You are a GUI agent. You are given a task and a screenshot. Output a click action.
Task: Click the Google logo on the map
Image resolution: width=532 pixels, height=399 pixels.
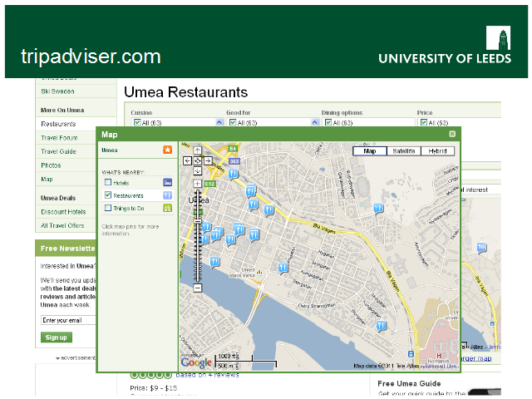[x=196, y=362]
